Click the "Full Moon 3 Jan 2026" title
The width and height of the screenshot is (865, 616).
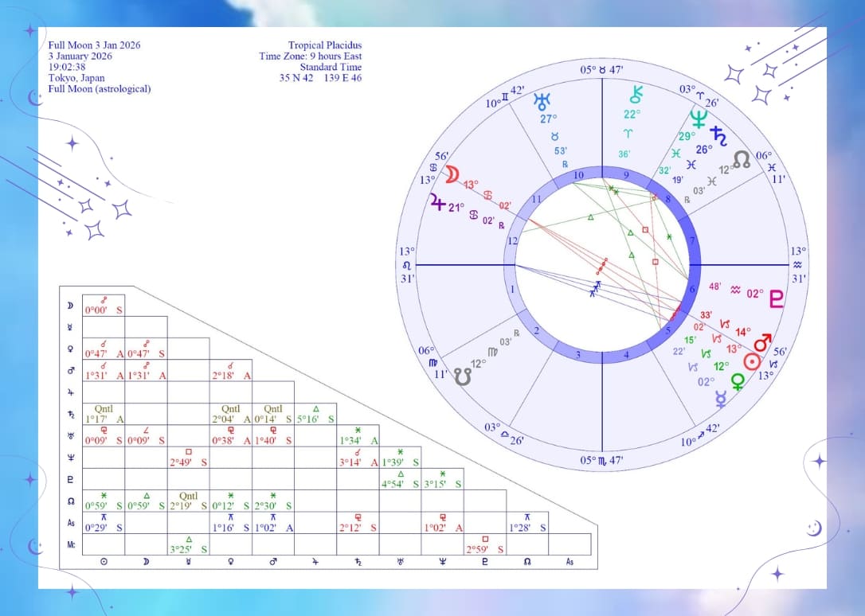pos(94,45)
